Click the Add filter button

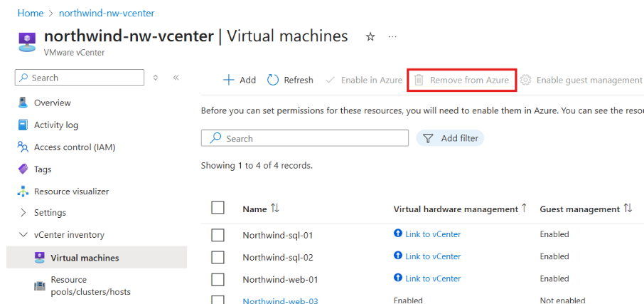(x=451, y=138)
